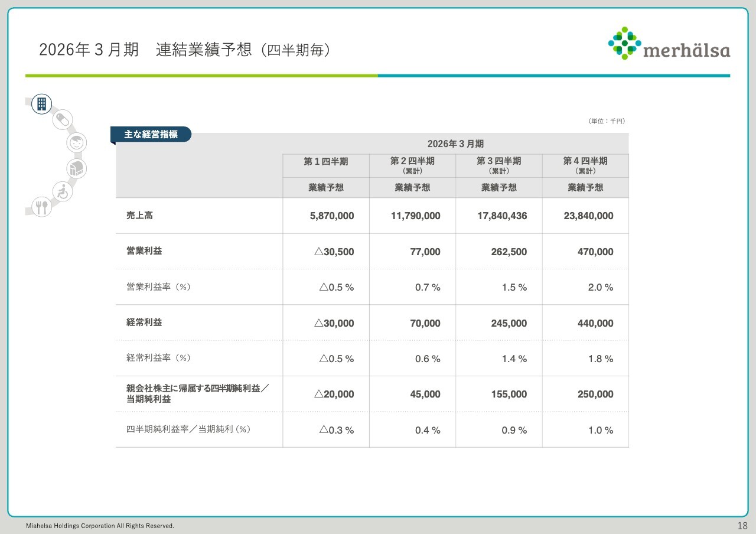Click the 1.0 % net margin cell
The height and width of the screenshot is (534, 756).
coord(601,430)
